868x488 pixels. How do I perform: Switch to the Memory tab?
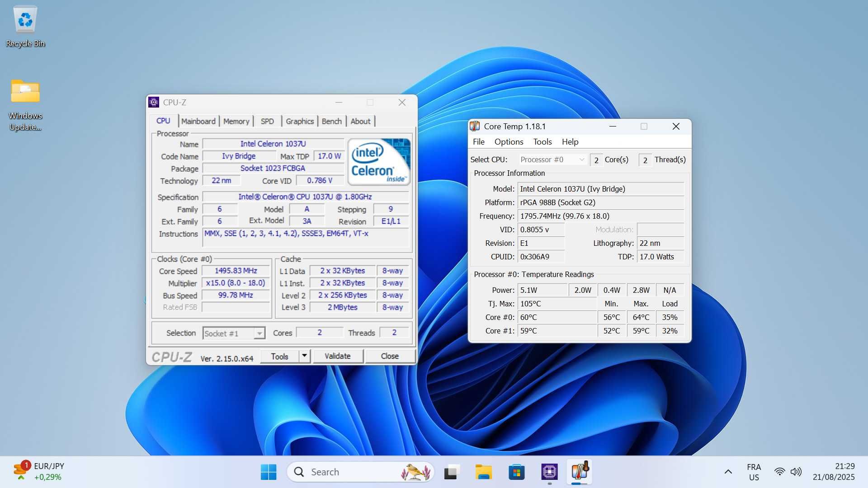236,121
